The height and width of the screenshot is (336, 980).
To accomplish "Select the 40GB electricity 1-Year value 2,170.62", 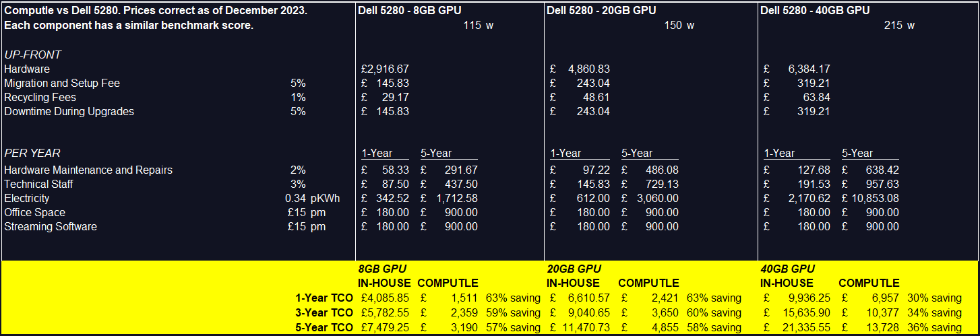I will [808, 198].
